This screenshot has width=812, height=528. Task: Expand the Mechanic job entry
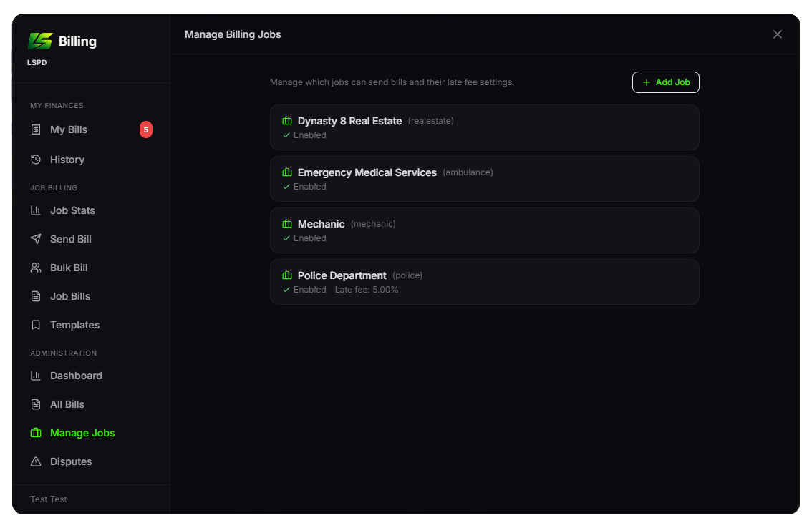pyautogui.click(x=485, y=230)
